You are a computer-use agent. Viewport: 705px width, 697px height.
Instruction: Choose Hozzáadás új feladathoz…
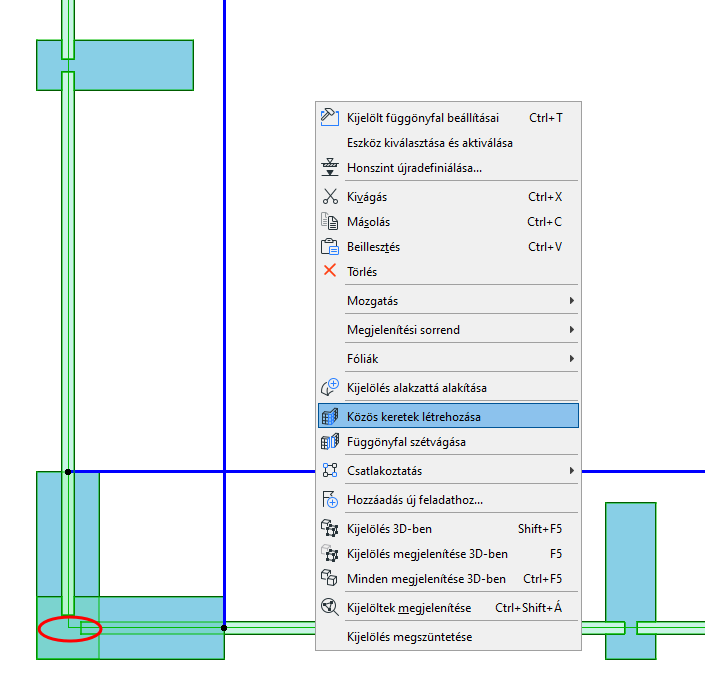coord(448,500)
